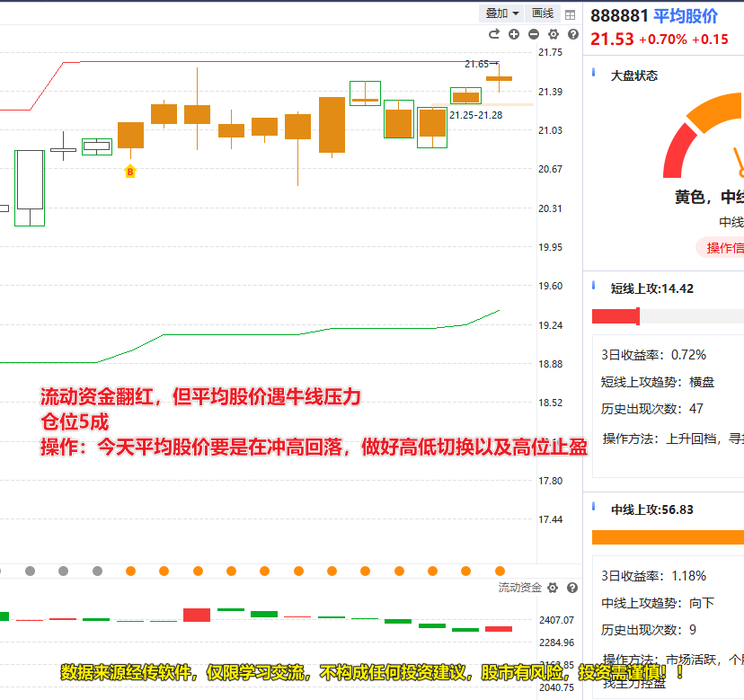Open the 叠加 overlay dropdown
This screenshot has width=744, height=700.
tap(501, 13)
